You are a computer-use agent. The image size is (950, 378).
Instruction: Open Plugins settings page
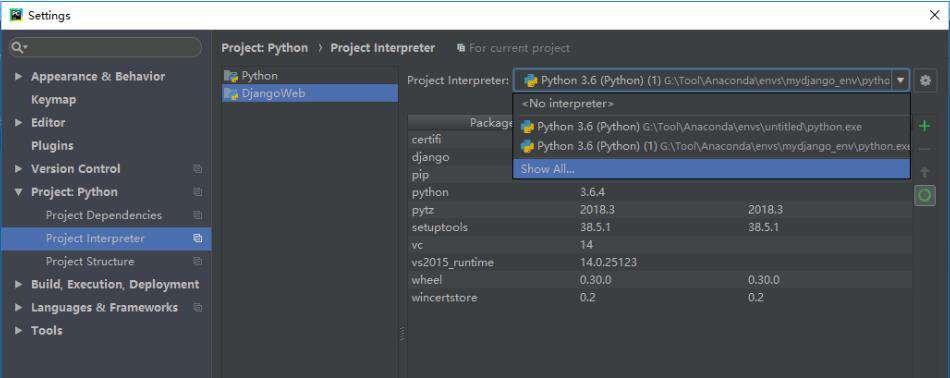coord(52,145)
